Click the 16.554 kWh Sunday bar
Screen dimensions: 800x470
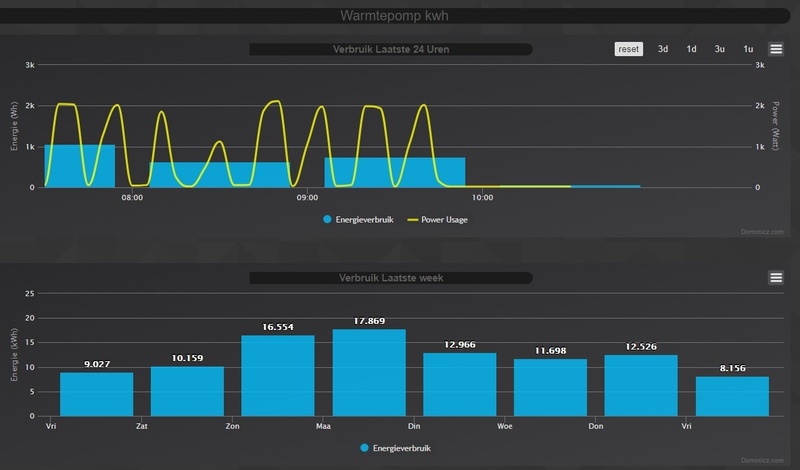tap(278, 376)
